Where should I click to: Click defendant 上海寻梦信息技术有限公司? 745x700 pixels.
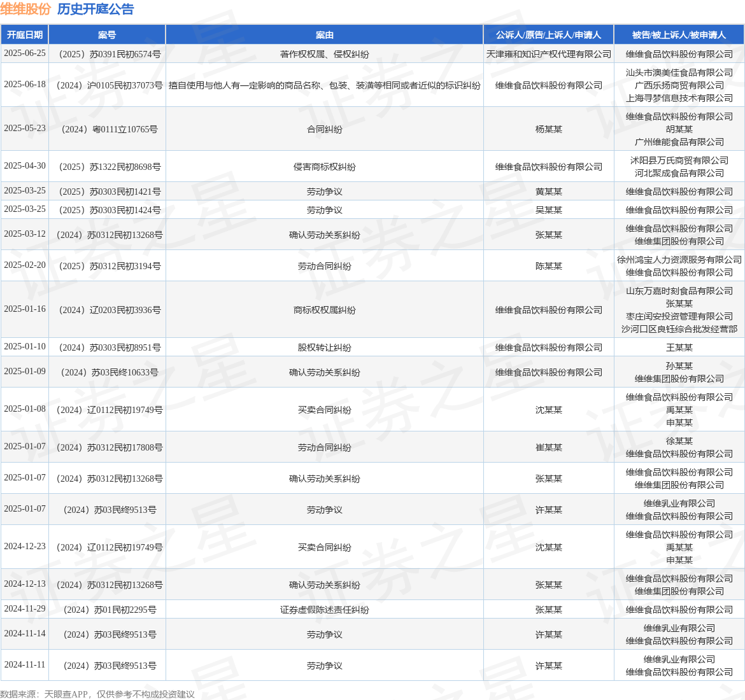(679, 98)
